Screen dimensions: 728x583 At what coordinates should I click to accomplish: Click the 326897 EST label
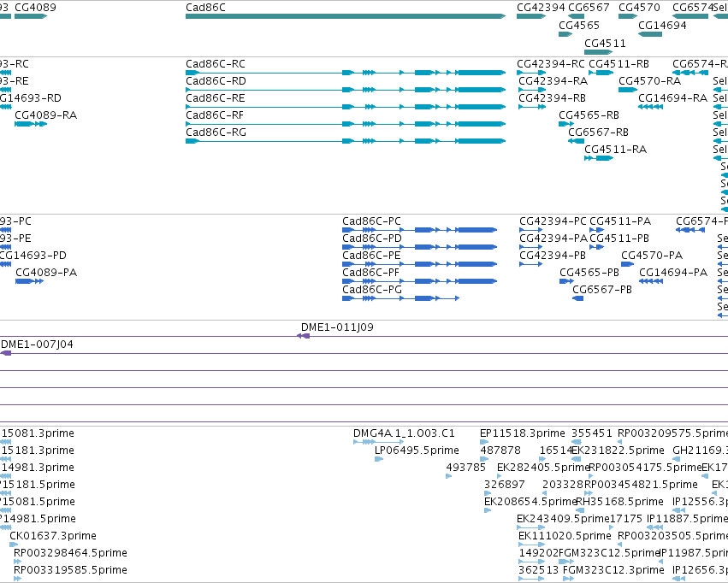click(x=505, y=486)
